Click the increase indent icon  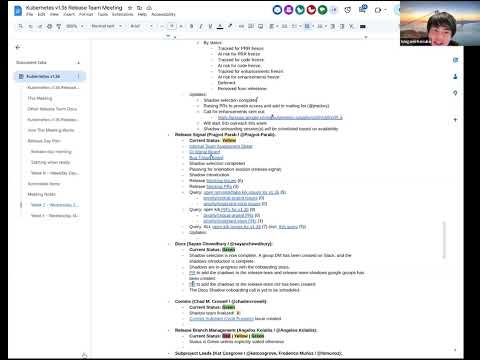click(342, 26)
